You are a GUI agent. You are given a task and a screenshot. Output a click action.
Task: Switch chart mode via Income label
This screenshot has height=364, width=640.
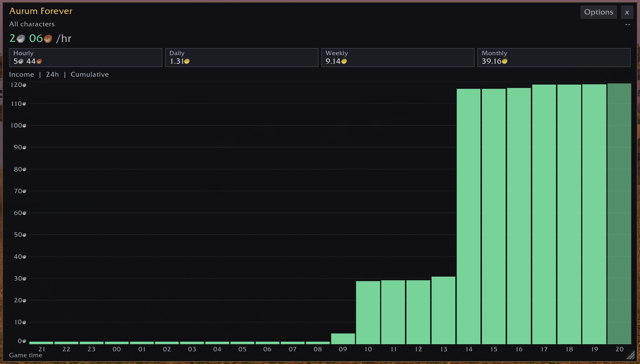point(21,74)
